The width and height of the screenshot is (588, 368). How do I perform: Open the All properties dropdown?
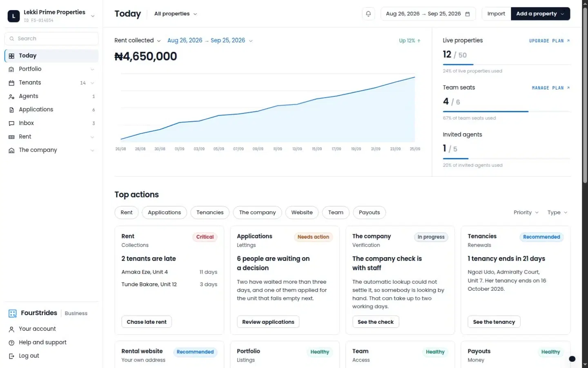(x=176, y=14)
